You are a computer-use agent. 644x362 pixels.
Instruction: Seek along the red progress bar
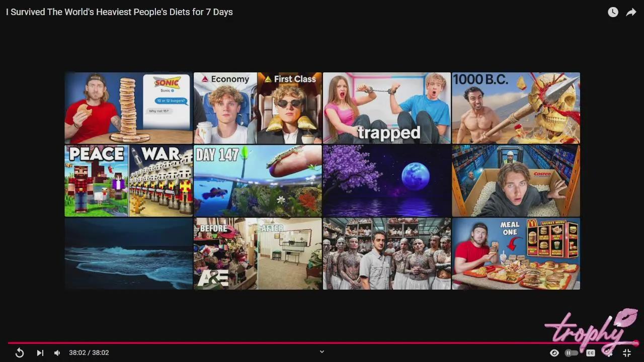322,343
